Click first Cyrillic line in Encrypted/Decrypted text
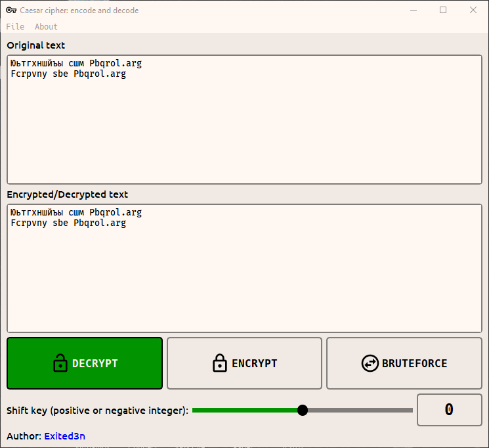Viewport: 489px width, 448px height. pos(76,213)
